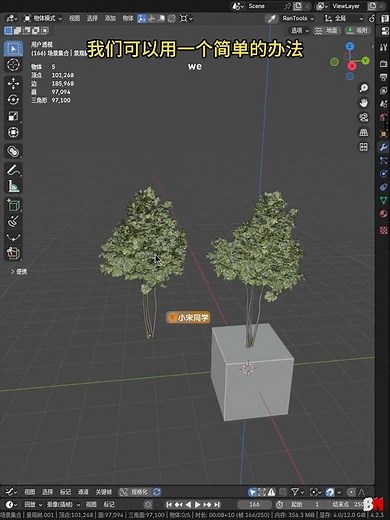The height and width of the screenshot is (520, 390).
Task: Open the Material properties tab
Action: point(383,214)
